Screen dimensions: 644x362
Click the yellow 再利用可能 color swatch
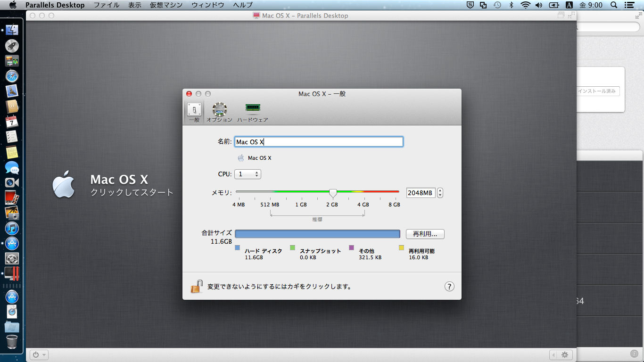[x=402, y=247]
